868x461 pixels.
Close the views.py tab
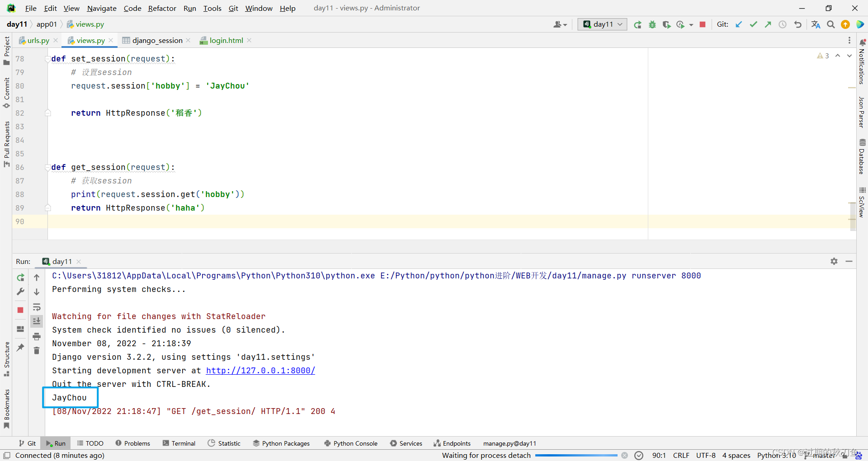(111, 41)
